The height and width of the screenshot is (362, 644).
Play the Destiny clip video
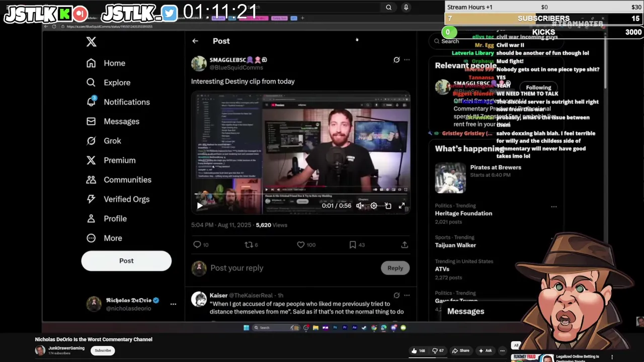[200, 205]
